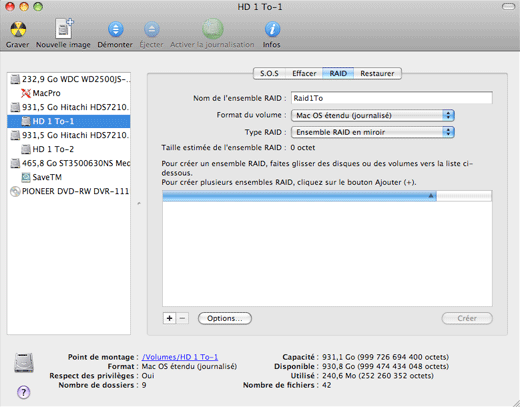Switch to the S.O.S tab
The height and width of the screenshot is (407, 520).
pos(269,73)
